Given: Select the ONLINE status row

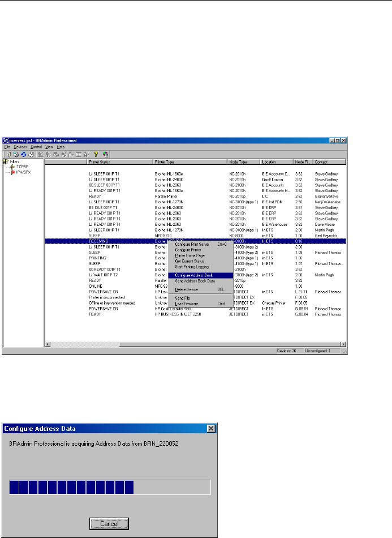Looking at the screenshot, I should 195,286.
